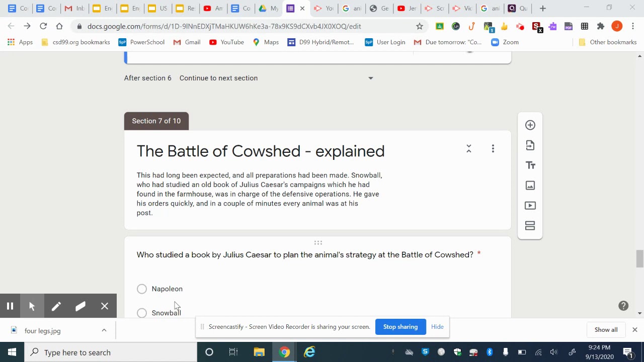The image size is (644, 362).
Task: Click the Add image icon in sidebar
Action: pos(530,186)
